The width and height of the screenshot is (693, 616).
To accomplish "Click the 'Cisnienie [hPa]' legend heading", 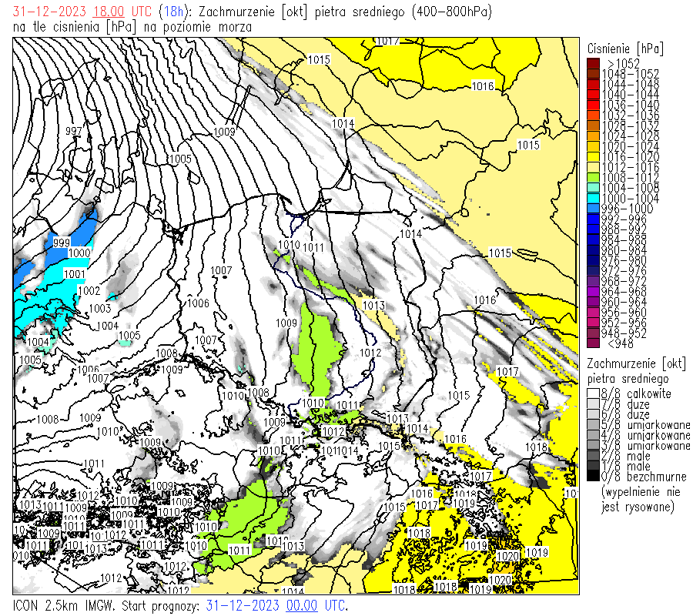I will click(625, 49).
